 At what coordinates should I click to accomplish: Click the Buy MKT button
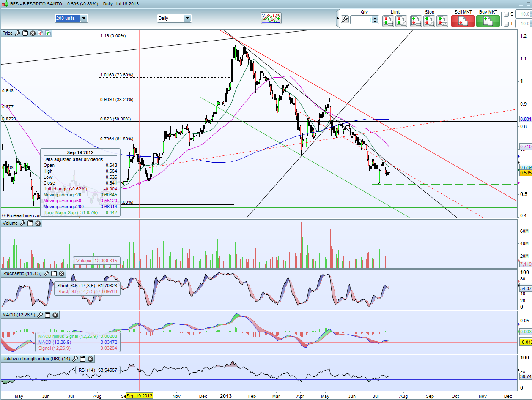[x=488, y=21]
